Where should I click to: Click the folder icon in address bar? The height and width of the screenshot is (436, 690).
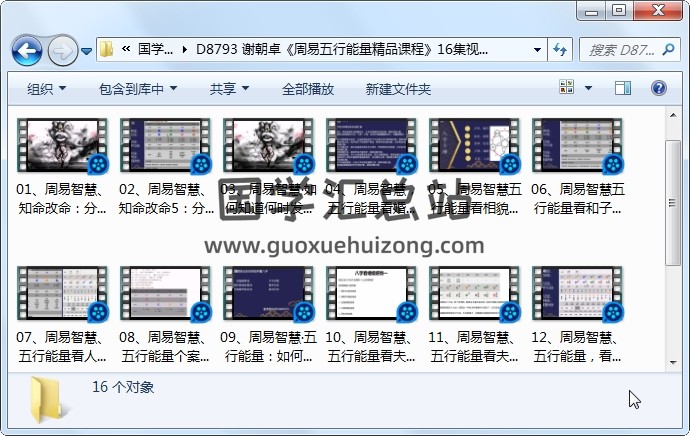[x=107, y=49]
